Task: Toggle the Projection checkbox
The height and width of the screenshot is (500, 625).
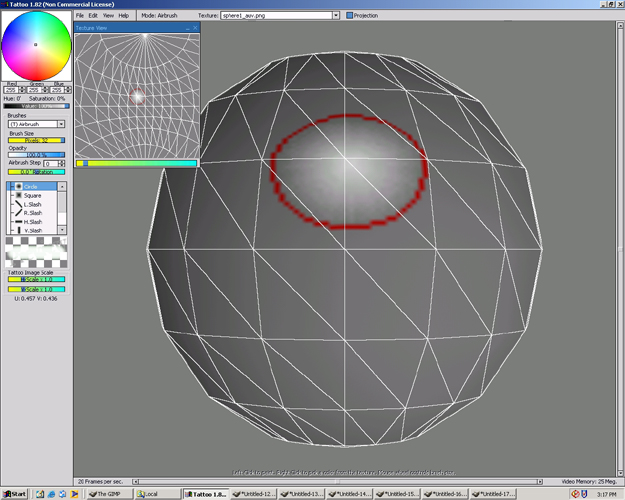Action: 350,16
